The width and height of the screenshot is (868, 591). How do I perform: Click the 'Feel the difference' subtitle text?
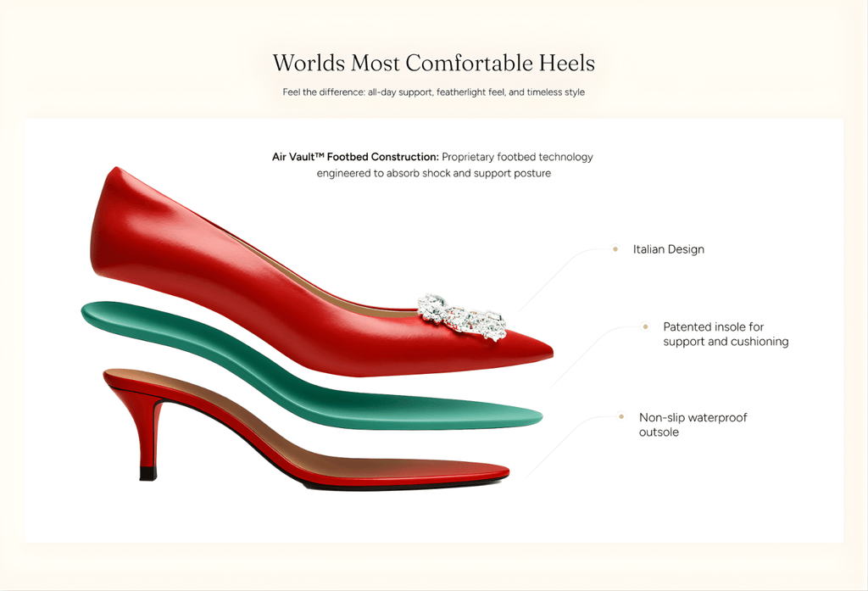[x=433, y=92]
